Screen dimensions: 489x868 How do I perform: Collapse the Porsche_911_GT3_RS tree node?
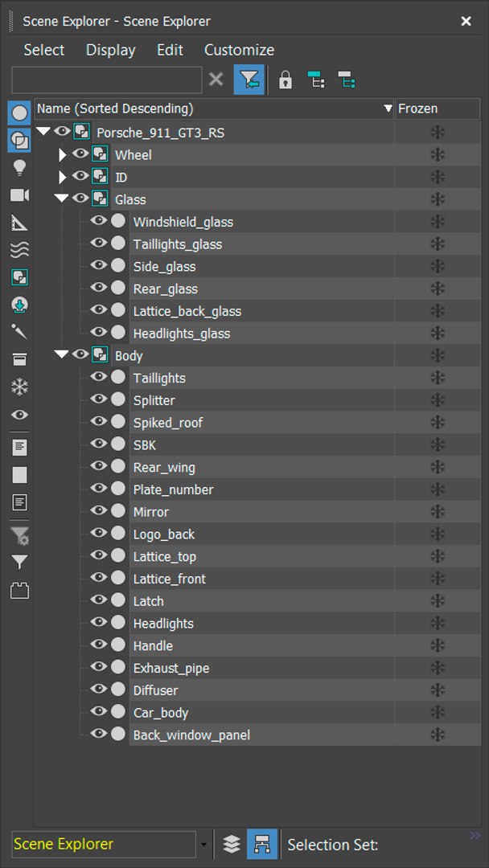click(x=43, y=133)
